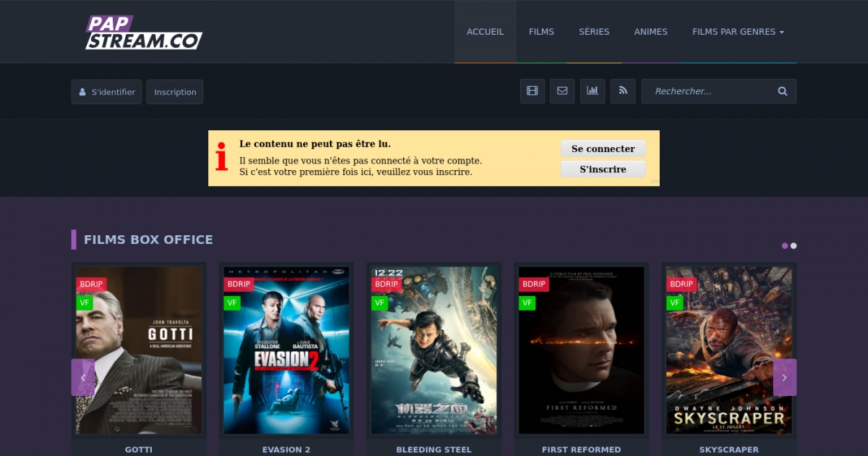Image resolution: width=868 pixels, height=456 pixels.
Task: Open the Evasion 2 movie poster
Action: pos(286,350)
